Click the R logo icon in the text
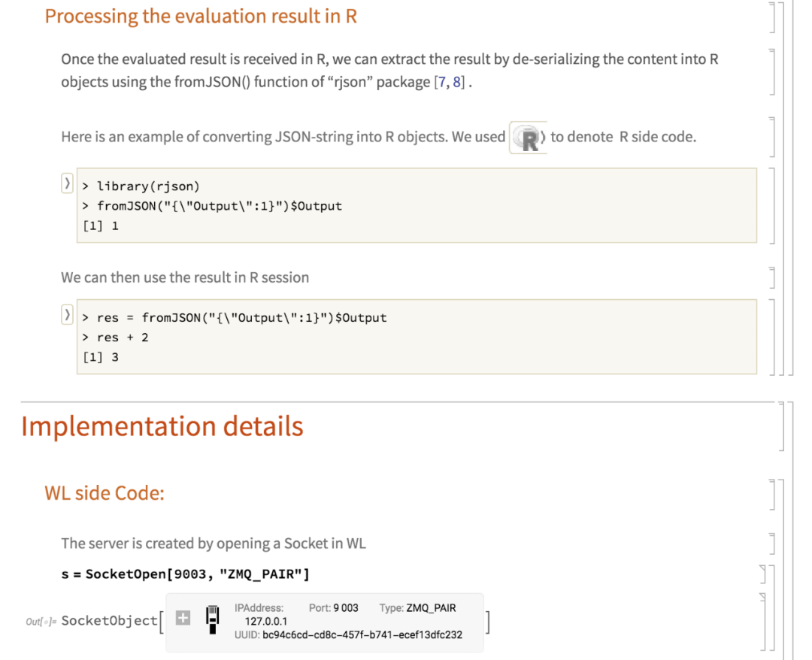This screenshot has width=812, height=660. point(529,138)
